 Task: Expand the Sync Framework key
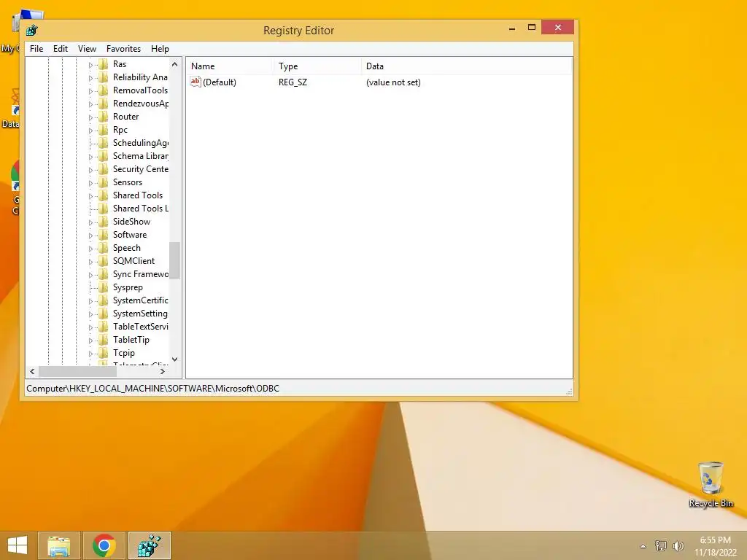click(x=90, y=275)
